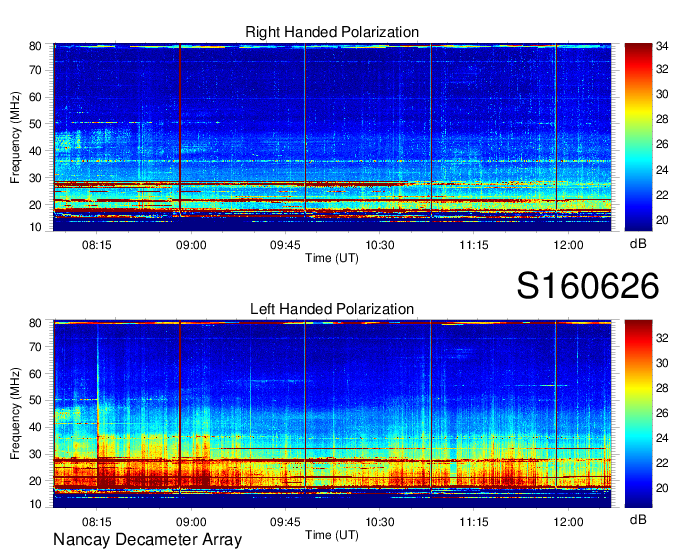Click the 20 value on Right Handed color bar
This screenshot has width=680, height=552.
coord(662,220)
